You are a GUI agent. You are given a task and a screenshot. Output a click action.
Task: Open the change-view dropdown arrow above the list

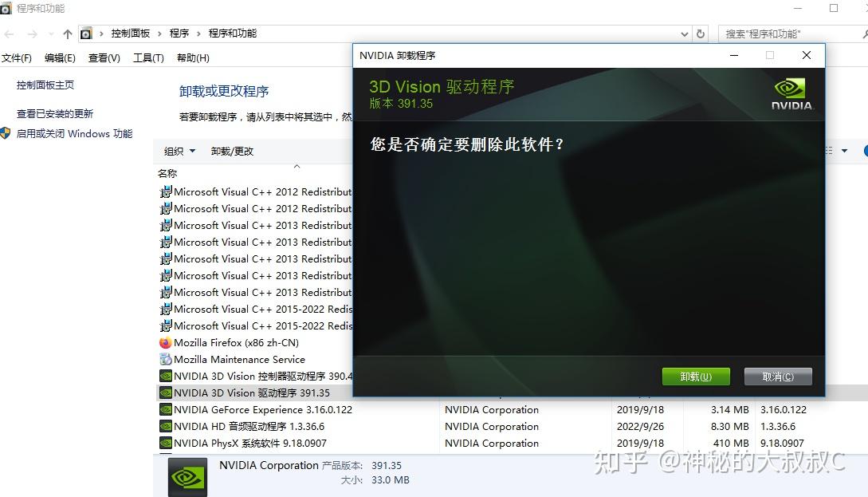pos(845,150)
